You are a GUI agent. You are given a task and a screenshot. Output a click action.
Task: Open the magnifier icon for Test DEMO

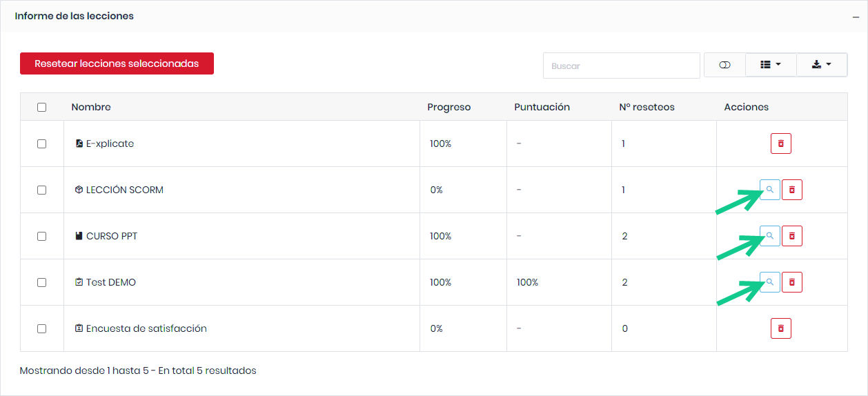pos(770,282)
